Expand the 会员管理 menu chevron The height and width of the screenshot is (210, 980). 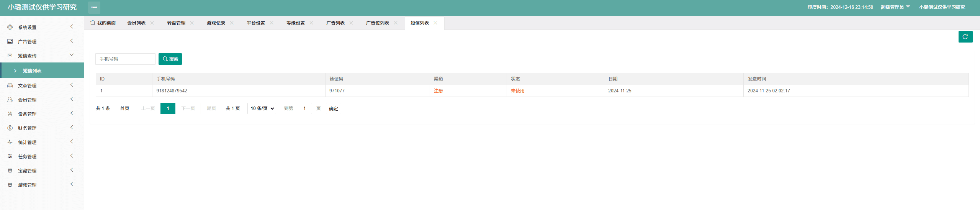pyautogui.click(x=72, y=99)
